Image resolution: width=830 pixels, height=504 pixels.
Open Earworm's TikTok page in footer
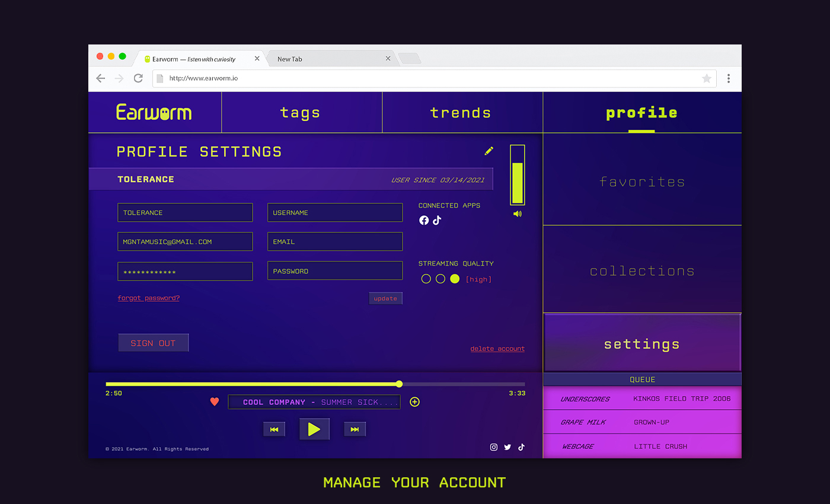point(521,447)
